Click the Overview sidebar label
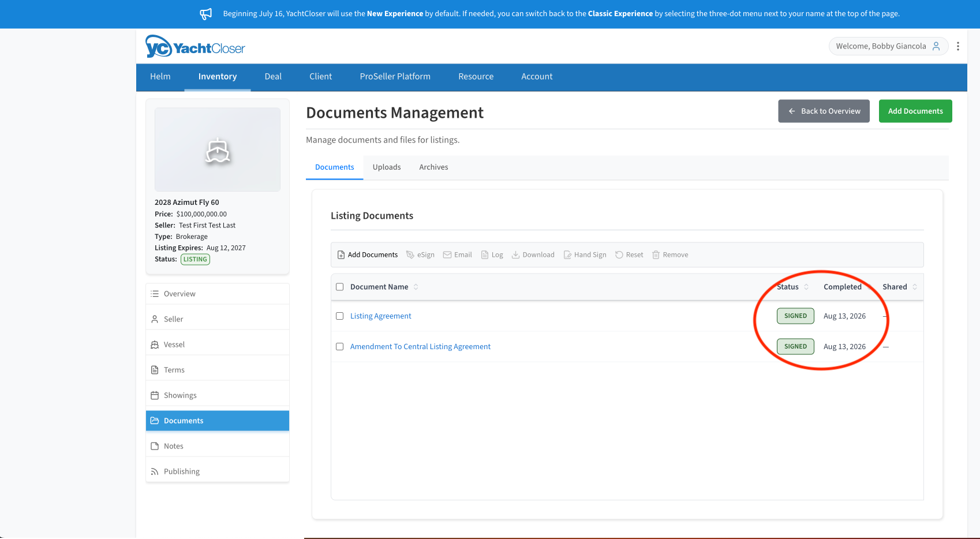980x539 pixels. [x=179, y=294]
